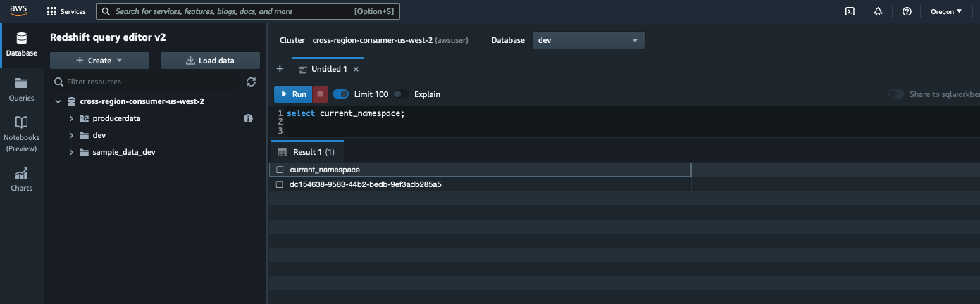Click the Load data button
Viewport: 980px width, 304px height.
(x=210, y=61)
